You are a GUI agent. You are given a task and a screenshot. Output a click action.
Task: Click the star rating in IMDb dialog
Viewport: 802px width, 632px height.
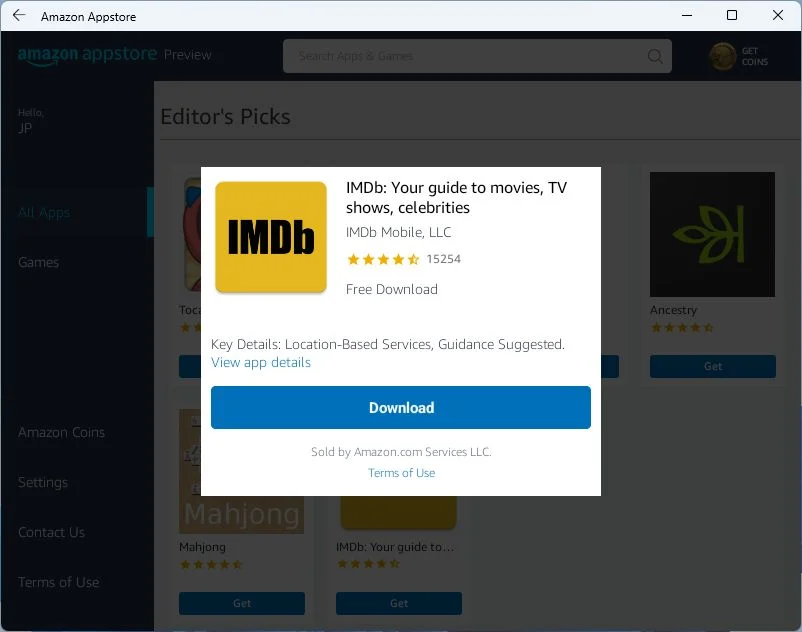[383, 259]
